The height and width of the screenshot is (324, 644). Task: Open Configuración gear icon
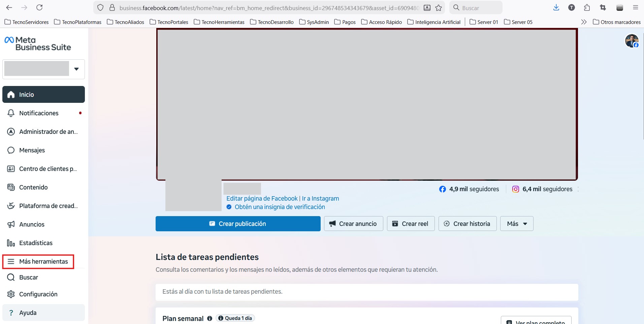coord(11,294)
